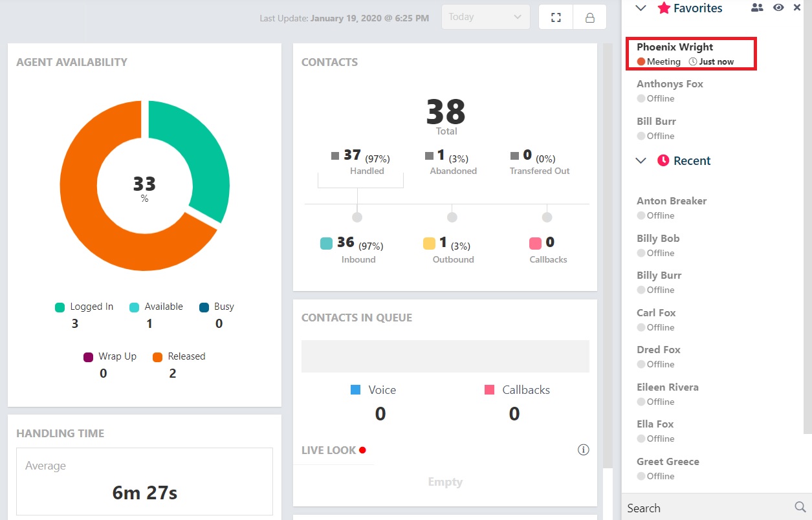Click the contacts Search input field
Viewport: 812px width, 520px height.
point(708,508)
